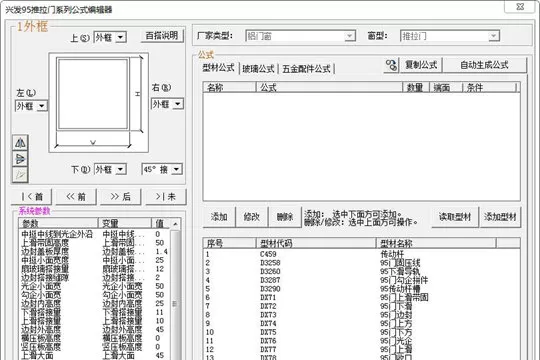The width and height of the screenshot is (540, 360).
Task: Click the 条件 column header
Action: tap(489, 88)
